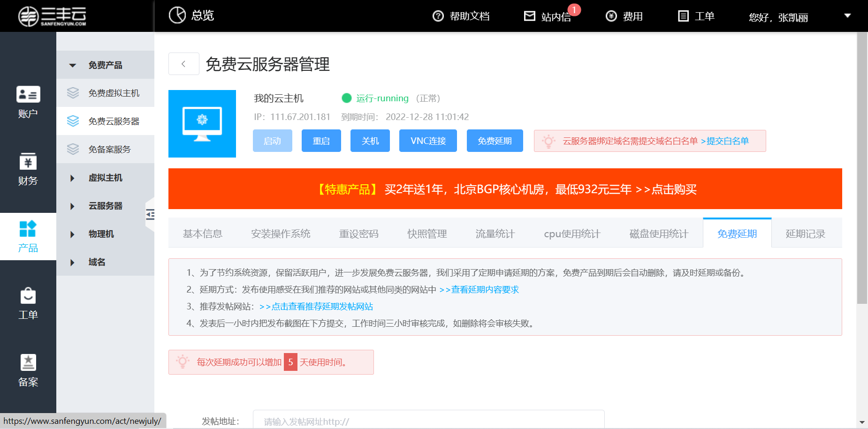Open the 财务 finance icon
Viewport: 868px width, 429px height.
[28, 161]
